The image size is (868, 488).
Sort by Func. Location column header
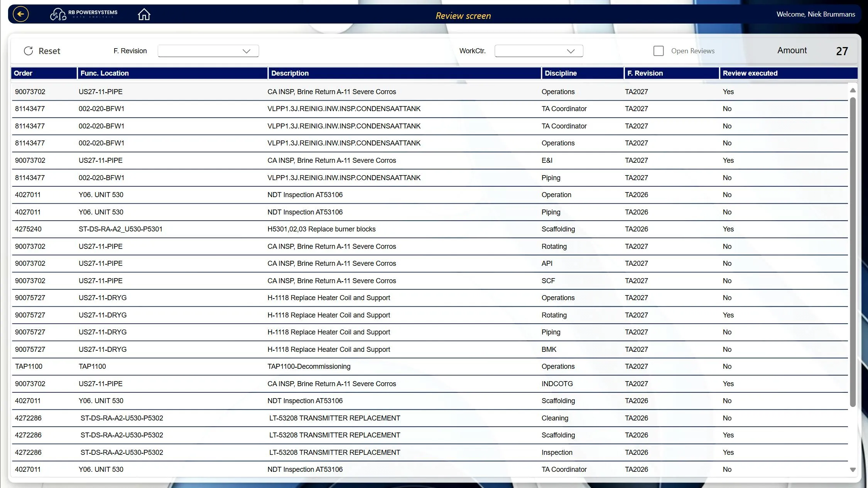tap(172, 73)
